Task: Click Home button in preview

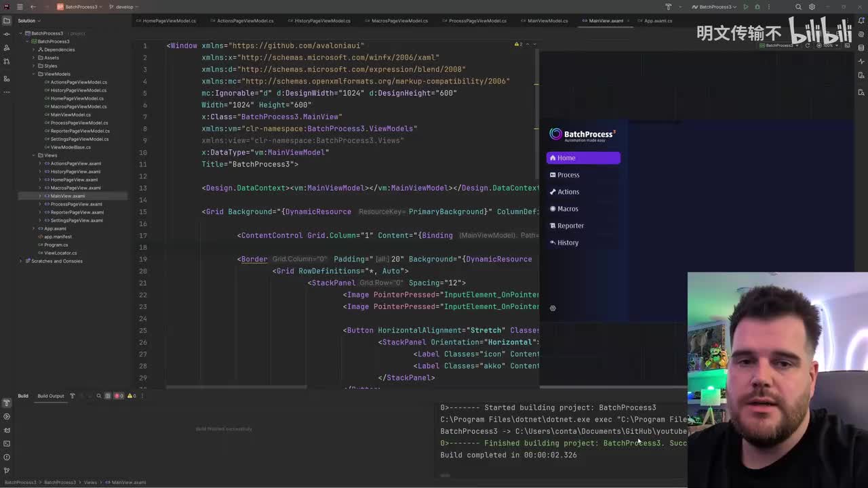Action: (583, 158)
